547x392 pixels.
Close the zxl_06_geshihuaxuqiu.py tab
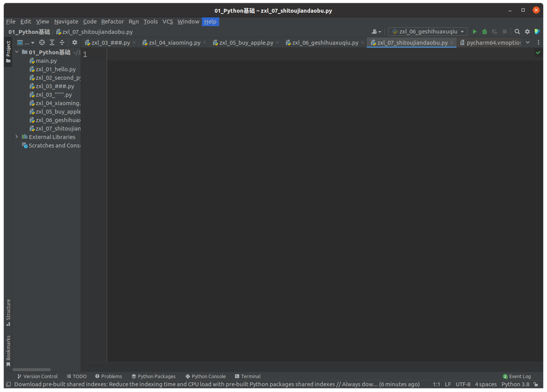point(362,42)
